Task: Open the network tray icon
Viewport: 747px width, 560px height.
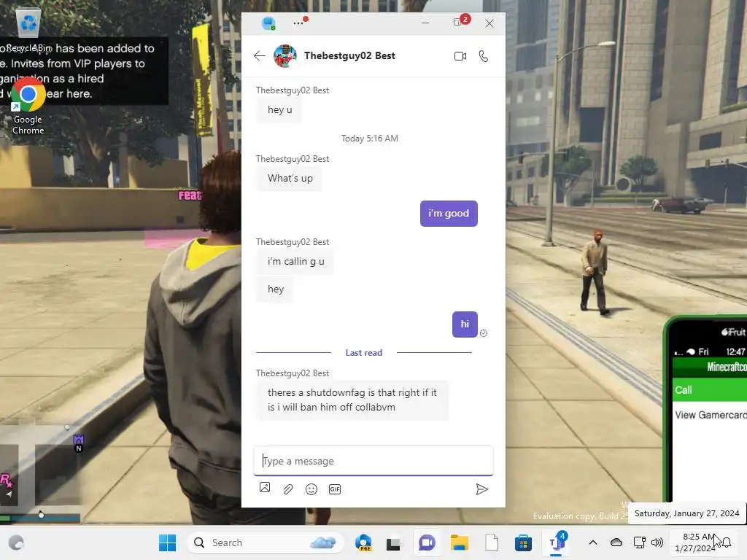Action: point(639,542)
